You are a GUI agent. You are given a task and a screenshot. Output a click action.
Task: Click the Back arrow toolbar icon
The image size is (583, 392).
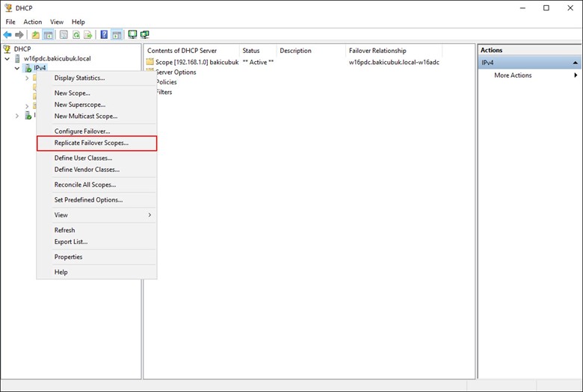point(7,34)
